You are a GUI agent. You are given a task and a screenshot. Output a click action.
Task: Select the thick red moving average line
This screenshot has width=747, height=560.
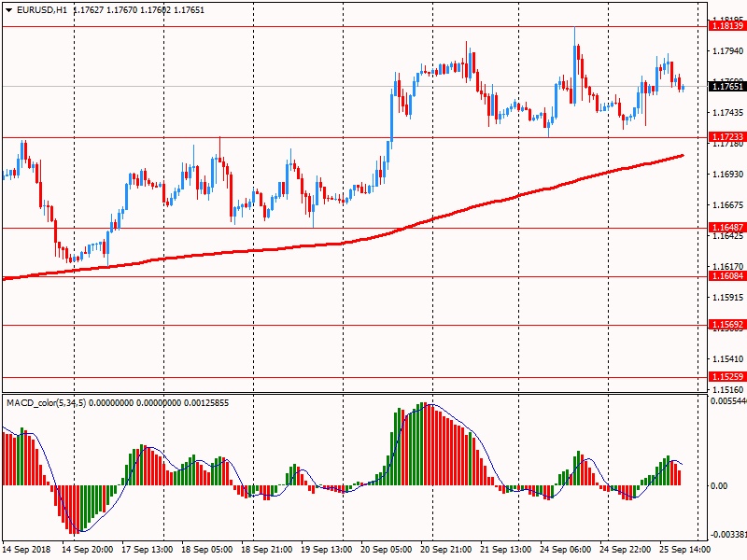(280, 247)
